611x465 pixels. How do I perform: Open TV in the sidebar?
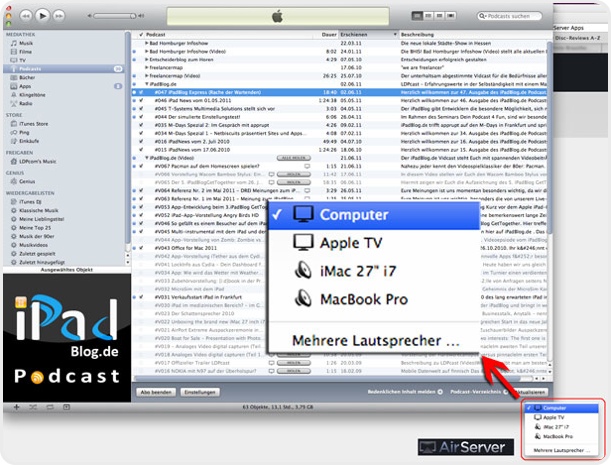(x=22, y=60)
